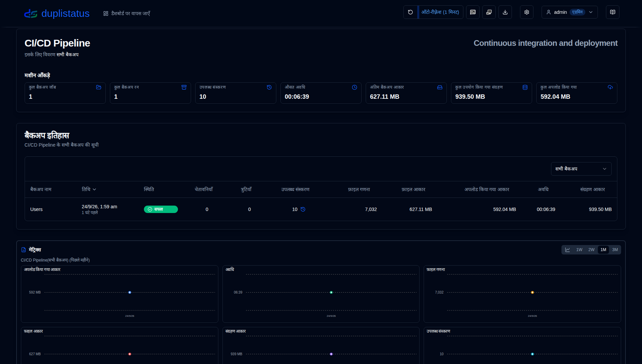Click the संग्रहण आकार column header

pyautogui.click(x=592, y=189)
